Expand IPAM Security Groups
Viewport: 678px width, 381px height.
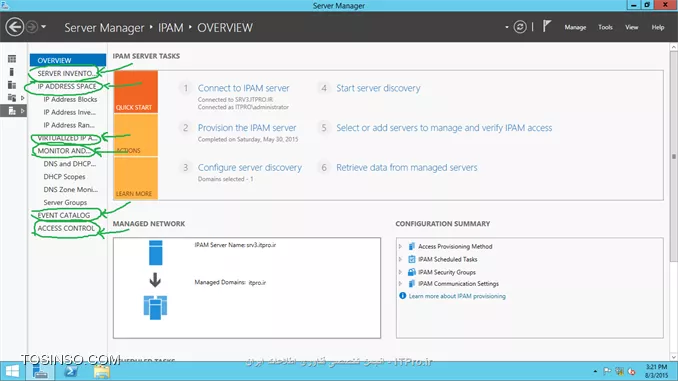tap(400, 272)
